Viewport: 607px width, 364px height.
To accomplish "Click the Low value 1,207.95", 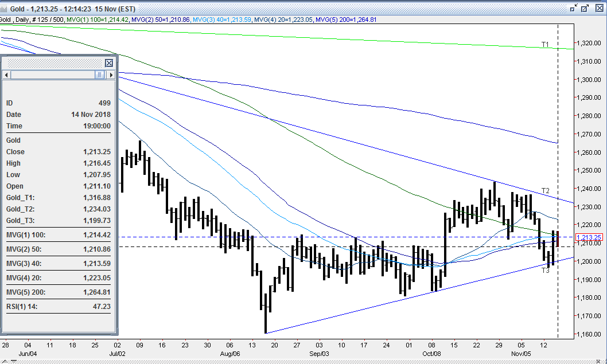I will 97,175.
